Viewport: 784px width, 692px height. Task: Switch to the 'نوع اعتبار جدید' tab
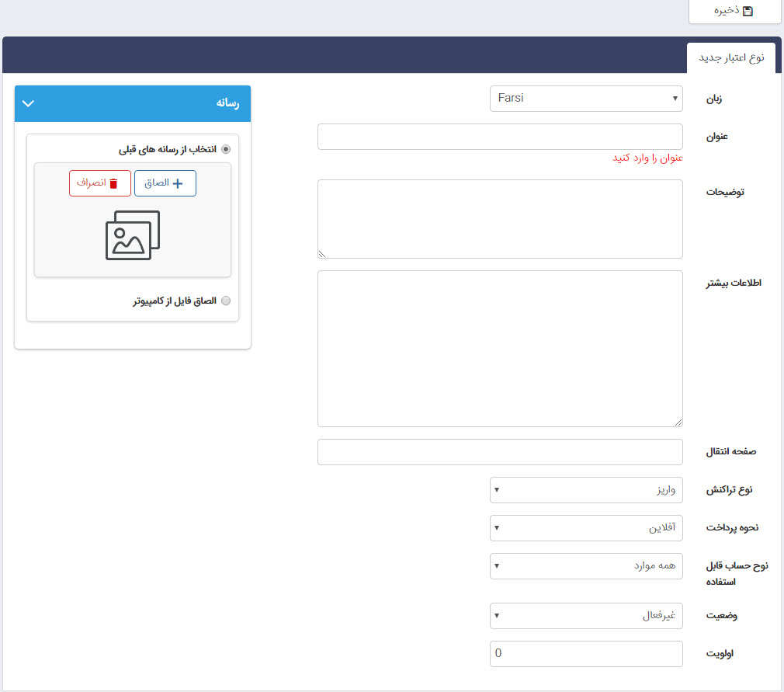731,59
